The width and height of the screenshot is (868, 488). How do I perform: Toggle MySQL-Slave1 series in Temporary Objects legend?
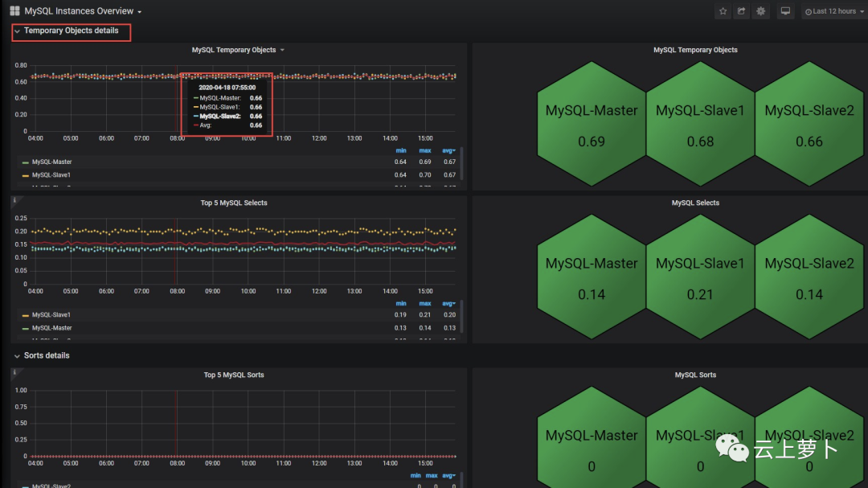(51, 175)
